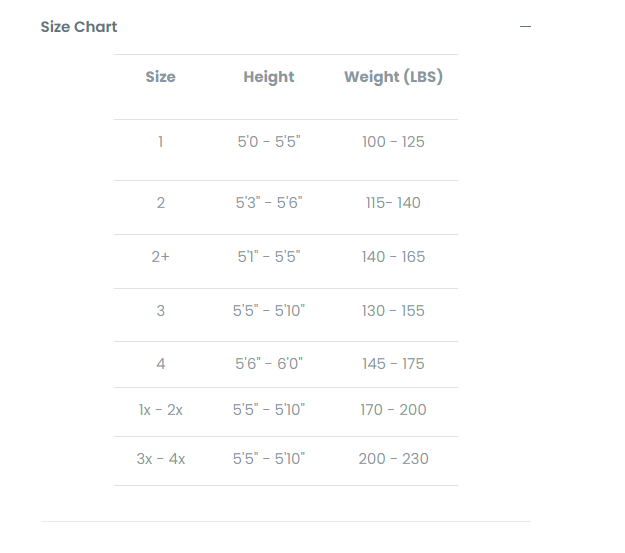
Task: Click the 100 - 125 weight cell
Action: click(x=393, y=142)
